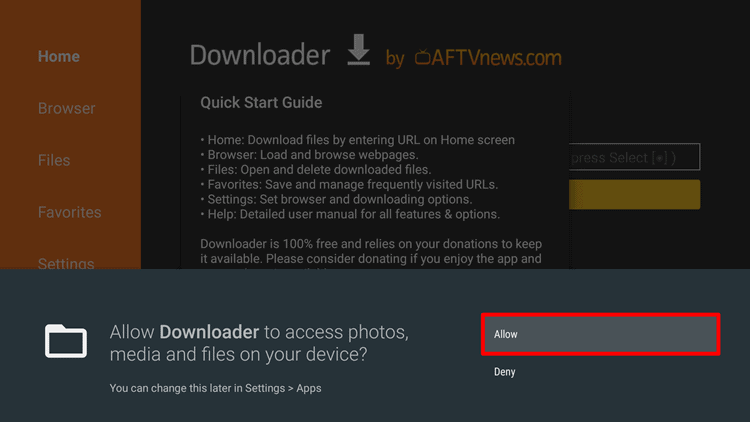Click the permission question text
Viewport: 750px width, 422px height.
259,342
